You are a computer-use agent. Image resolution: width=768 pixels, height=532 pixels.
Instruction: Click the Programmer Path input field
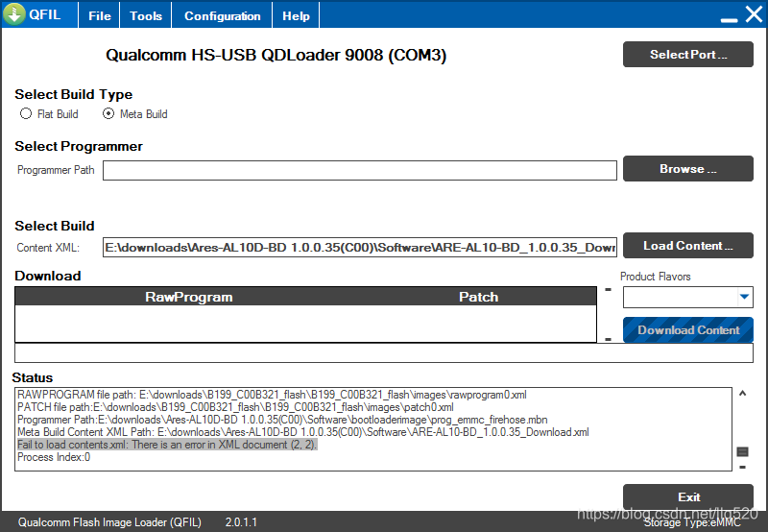coord(359,171)
